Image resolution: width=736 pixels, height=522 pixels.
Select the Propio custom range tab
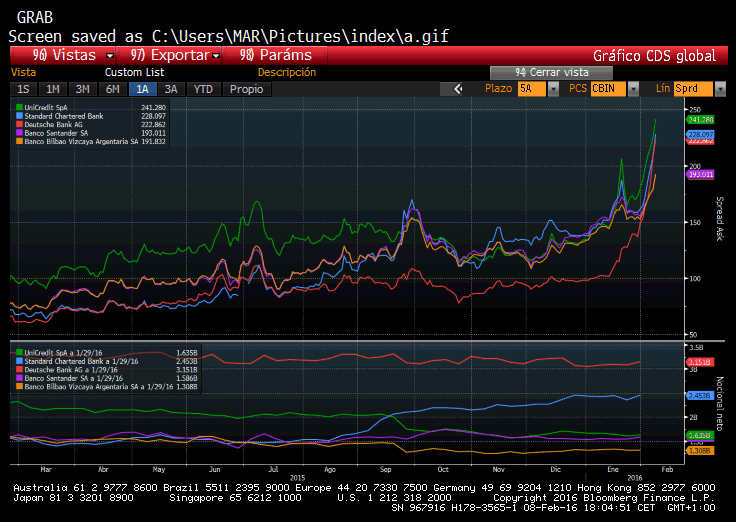(x=246, y=89)
